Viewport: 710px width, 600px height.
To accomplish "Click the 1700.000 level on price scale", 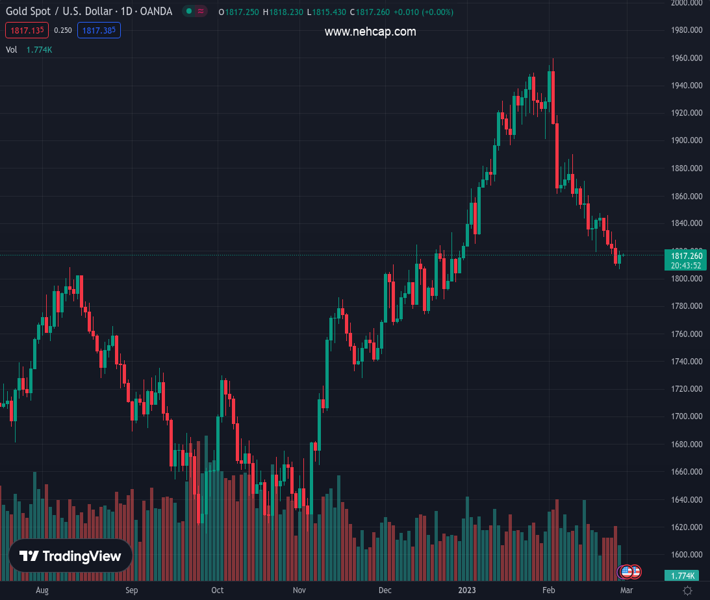I will [x=685, y=416].
